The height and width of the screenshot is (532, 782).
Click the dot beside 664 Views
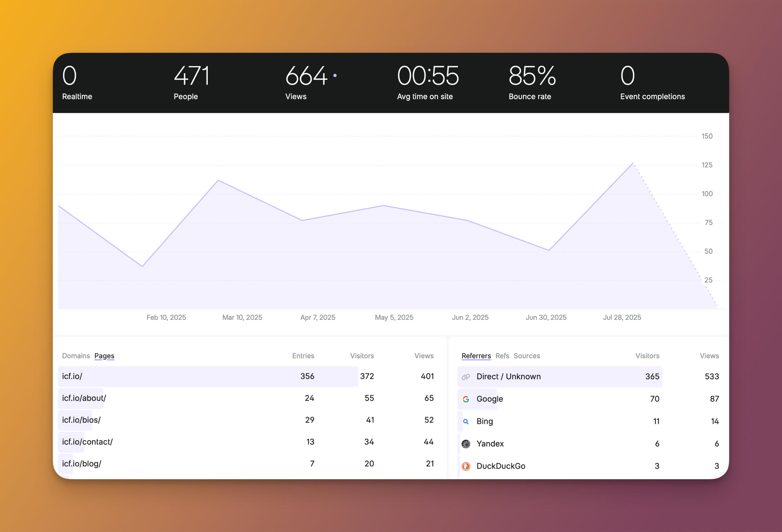[335, 76]
